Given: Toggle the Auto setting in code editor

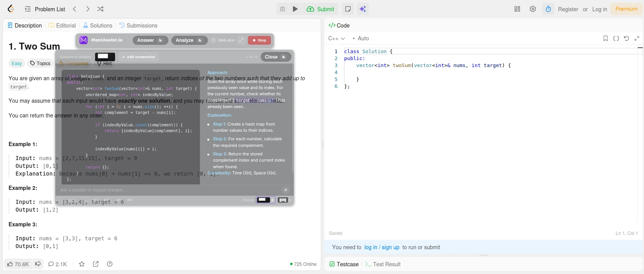Looking at the screenshot, I should pos(361,38).
